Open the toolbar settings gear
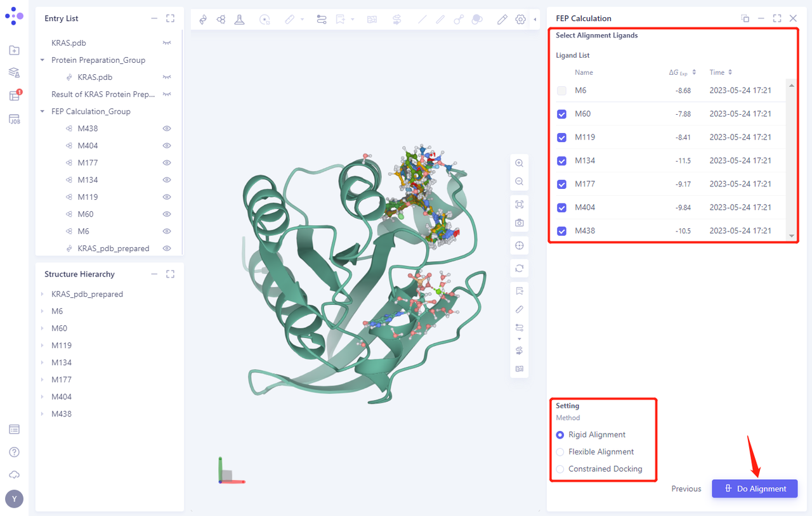Viewport: 812px width, 516px height. [x=520, y=20]
